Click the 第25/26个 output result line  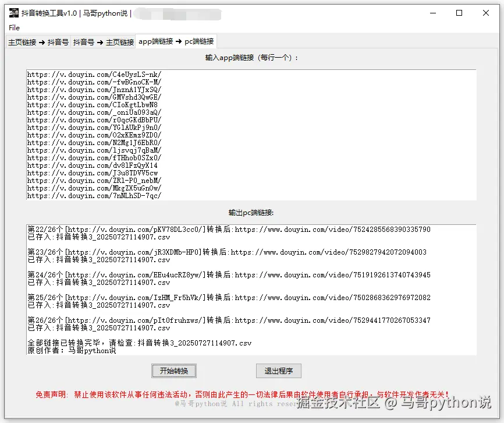click(229, 298)
